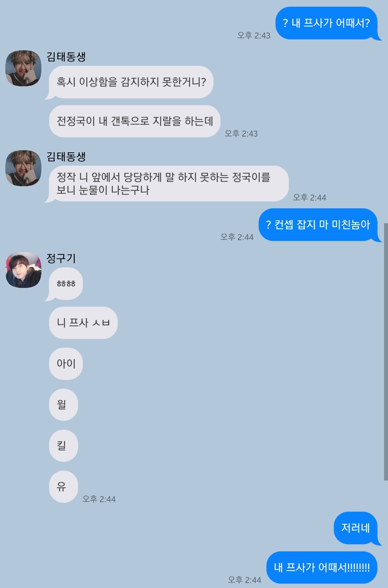The width and height of the screenshot is (388, 588).
Task: Select the '전정국이 내 갠톡으로 지랄을 하는데' bubble
Action: tap(135, 121)
